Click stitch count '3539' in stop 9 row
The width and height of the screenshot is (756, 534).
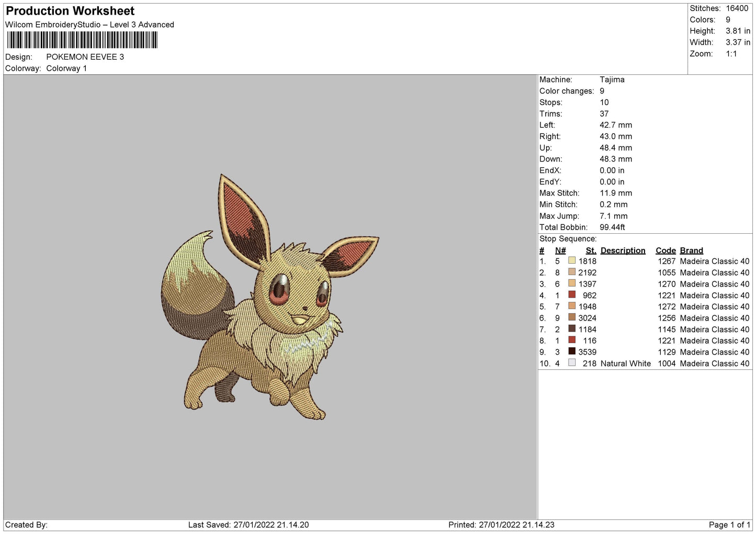point(588,352)
